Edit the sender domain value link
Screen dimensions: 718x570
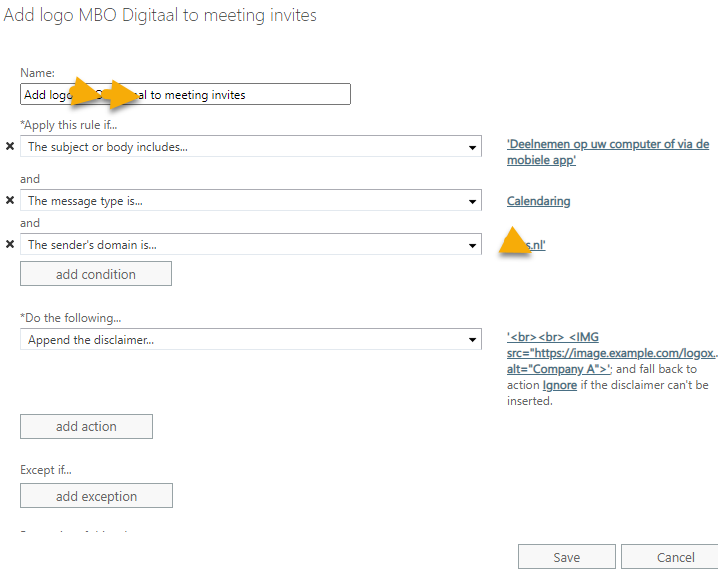(x=527, y=245)
